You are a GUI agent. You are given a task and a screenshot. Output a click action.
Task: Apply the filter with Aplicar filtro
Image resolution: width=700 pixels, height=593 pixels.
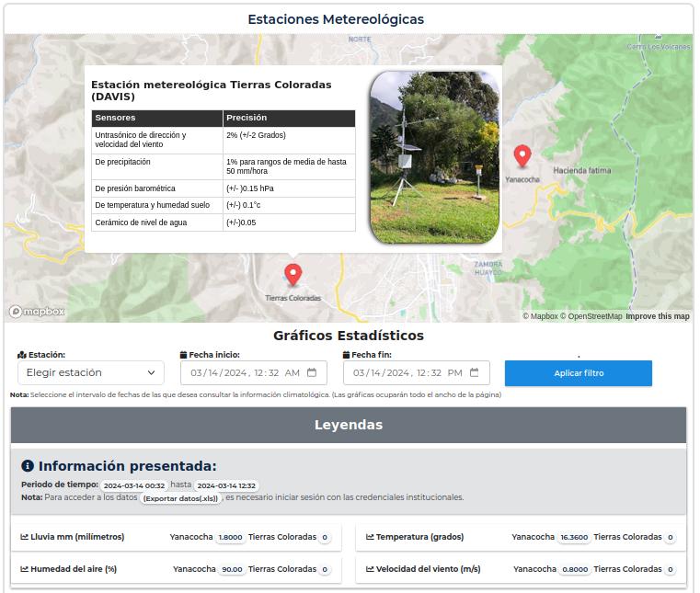click(579, 373)
